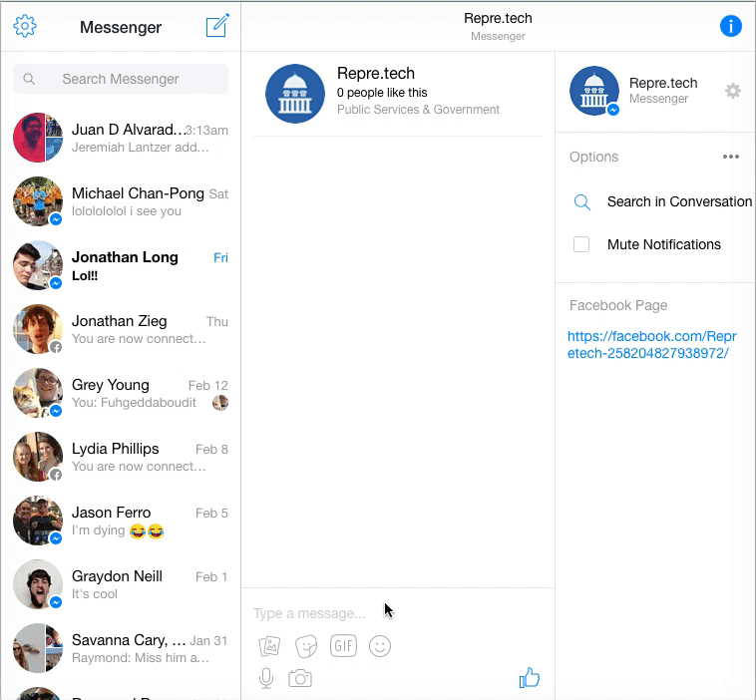Compose a new message with pencil icon

click(217, 26)
